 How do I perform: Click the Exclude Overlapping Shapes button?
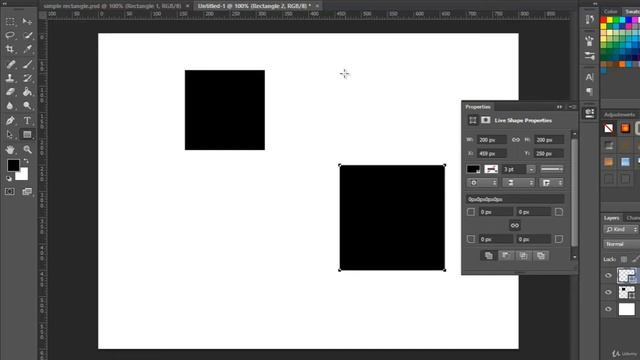tap(541, 256)
